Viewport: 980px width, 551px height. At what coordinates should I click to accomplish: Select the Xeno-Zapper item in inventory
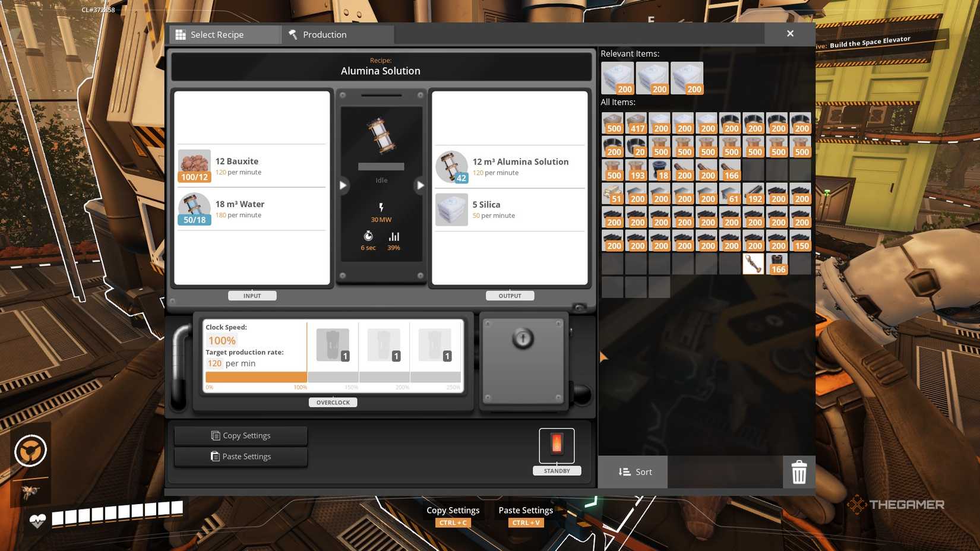753,264
